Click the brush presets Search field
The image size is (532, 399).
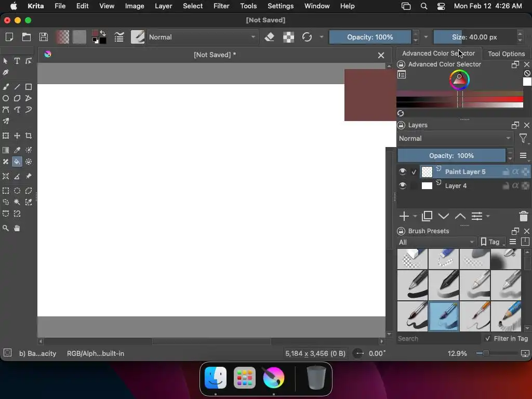coord(438,339)
